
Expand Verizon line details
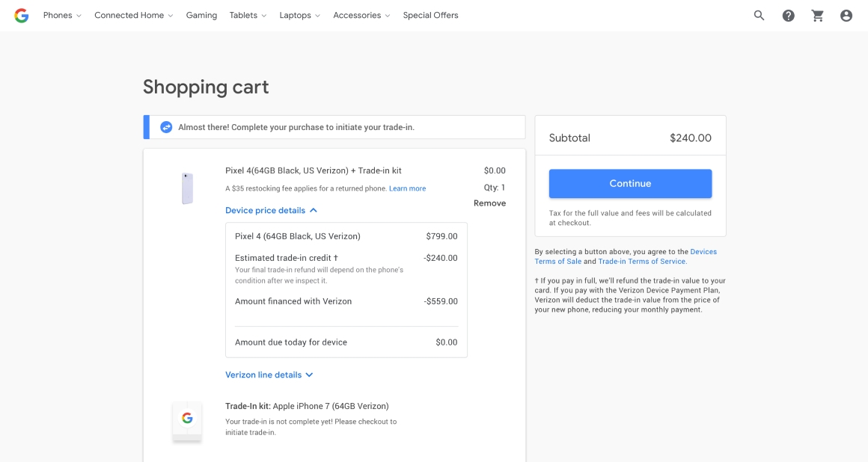pyautogui.click(x=269, y=375)
